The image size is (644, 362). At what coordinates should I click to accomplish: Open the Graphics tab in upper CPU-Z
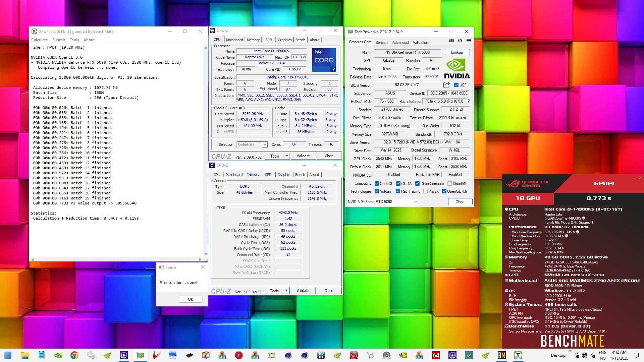[285, 40]
